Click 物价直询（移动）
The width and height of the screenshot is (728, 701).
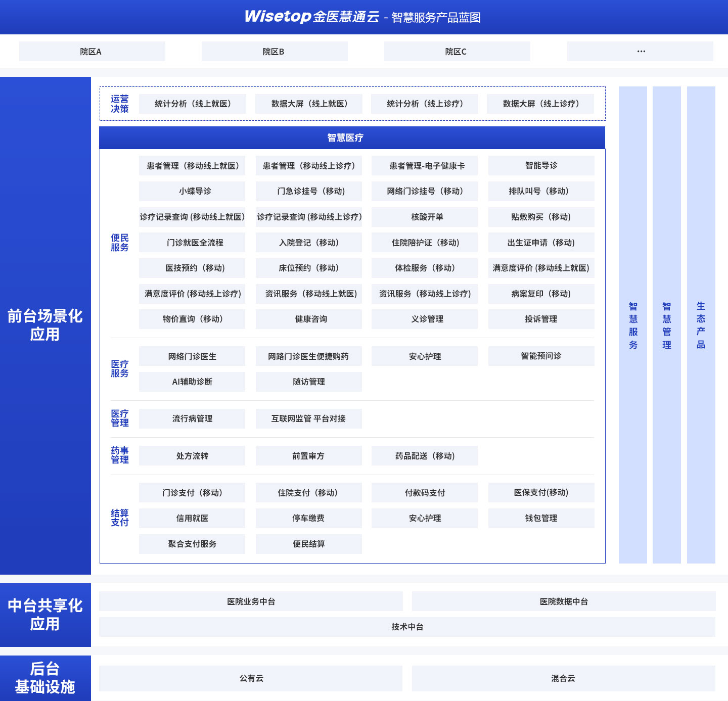coord(192,319)
